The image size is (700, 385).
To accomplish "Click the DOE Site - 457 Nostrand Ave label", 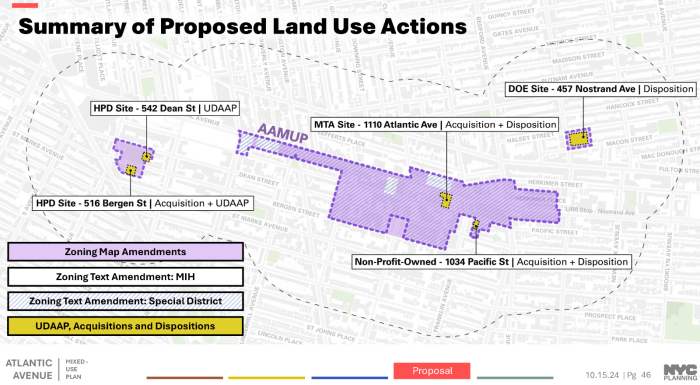I will [x=601, y=89].
